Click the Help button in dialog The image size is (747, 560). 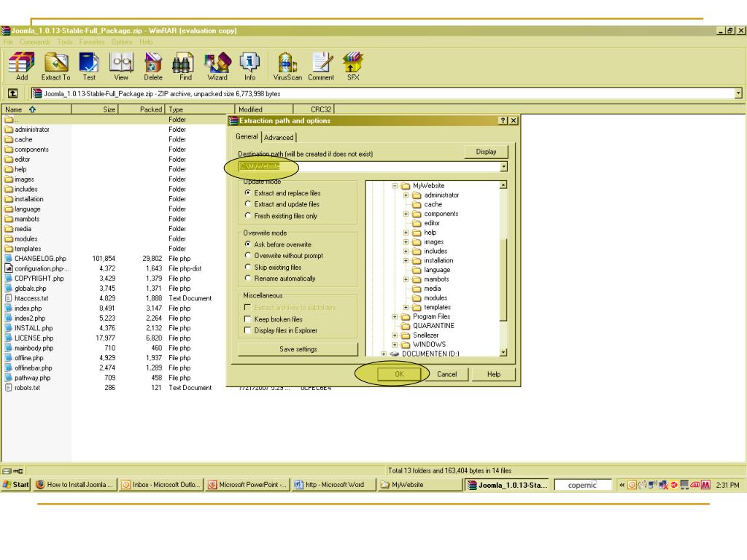coord(494,374)
